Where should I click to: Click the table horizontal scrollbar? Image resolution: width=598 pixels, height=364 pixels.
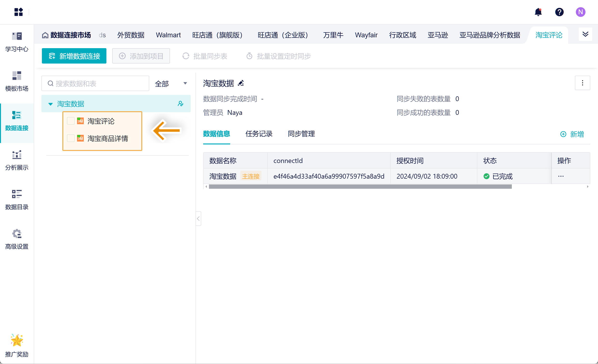(360, 187)
